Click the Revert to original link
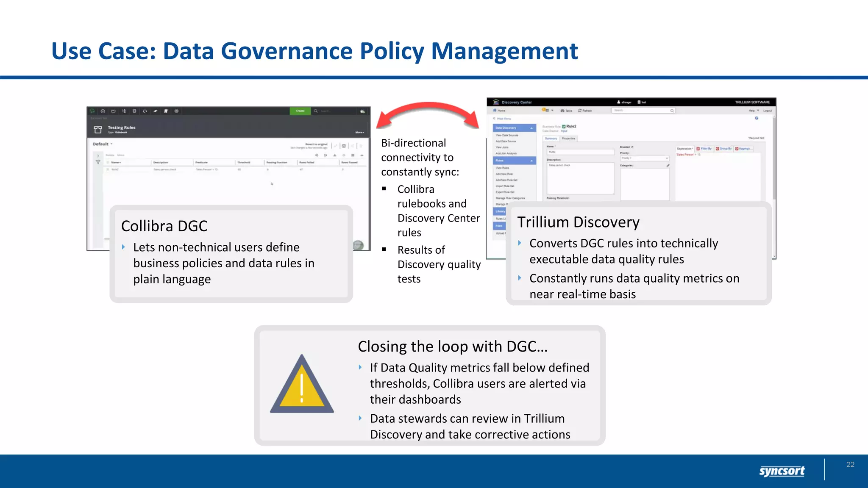 click(316, 144)
